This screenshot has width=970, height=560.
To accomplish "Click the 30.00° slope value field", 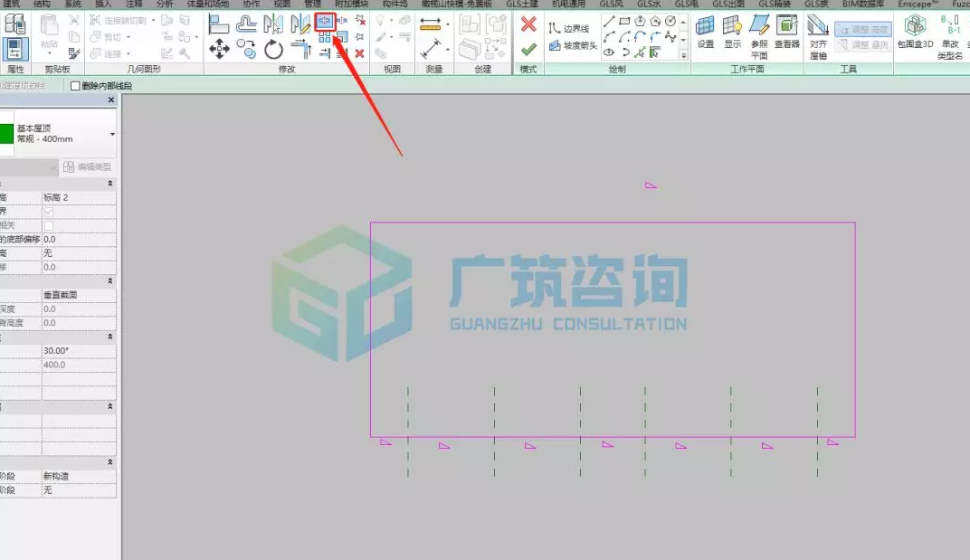I will [79, 351].
